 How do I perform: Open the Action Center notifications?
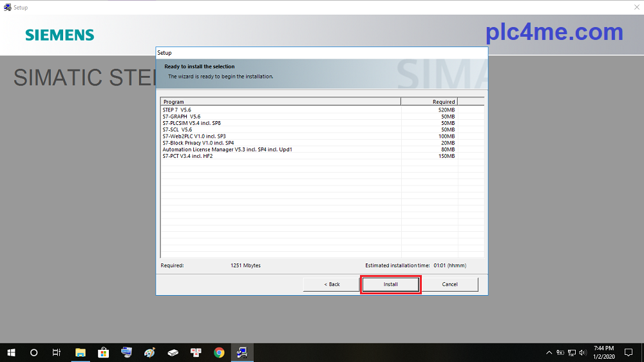click(x=629, y=352)
